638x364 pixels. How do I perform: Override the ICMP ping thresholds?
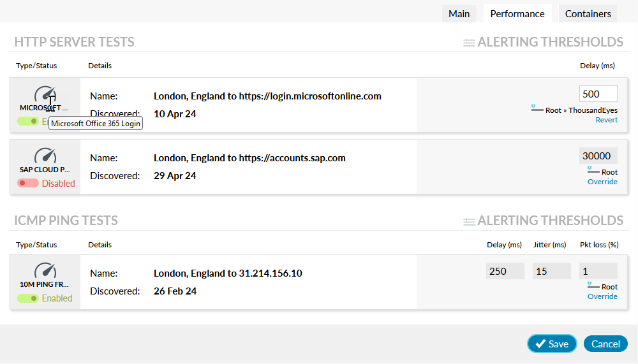tap(602, 296)
